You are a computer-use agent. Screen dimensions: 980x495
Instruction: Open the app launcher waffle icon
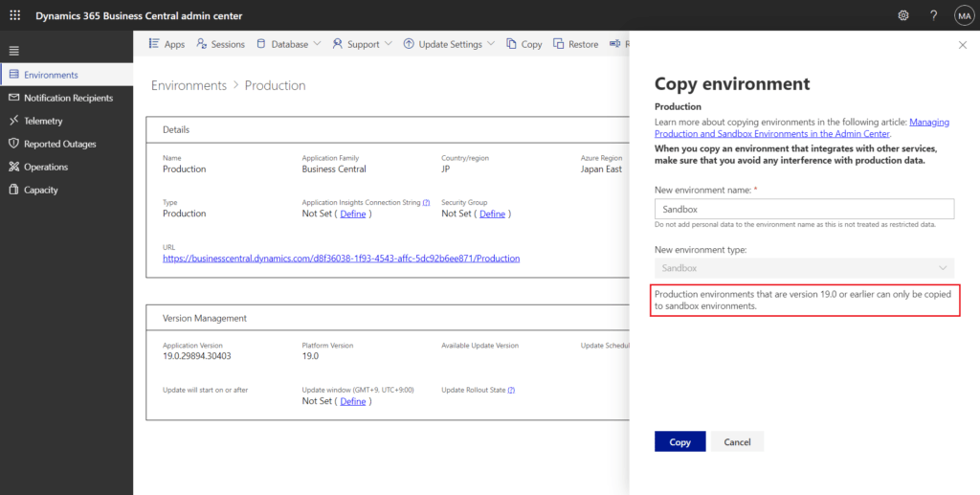tap(15, 15)
